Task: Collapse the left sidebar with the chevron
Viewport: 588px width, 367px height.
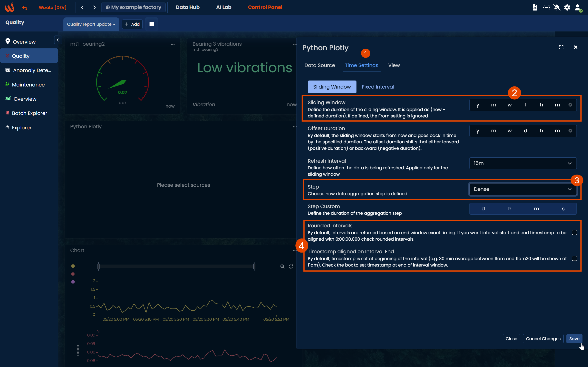Action: coord(58,40)
